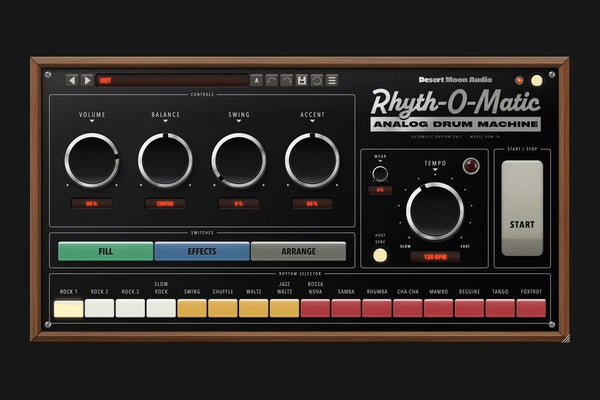Image resolution: width=600 pixels, height=400 pixels.
Task: Select the Waltz rhythm pad
Action: click(253, 309)
